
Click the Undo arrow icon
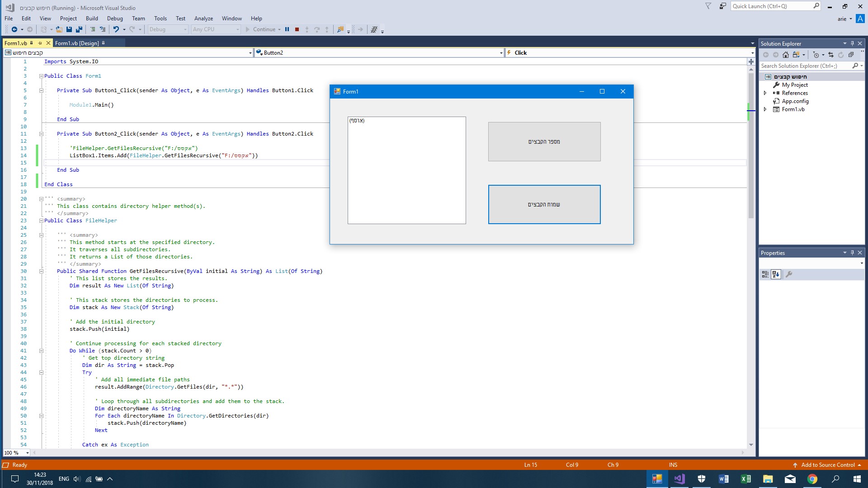[116, 29]
